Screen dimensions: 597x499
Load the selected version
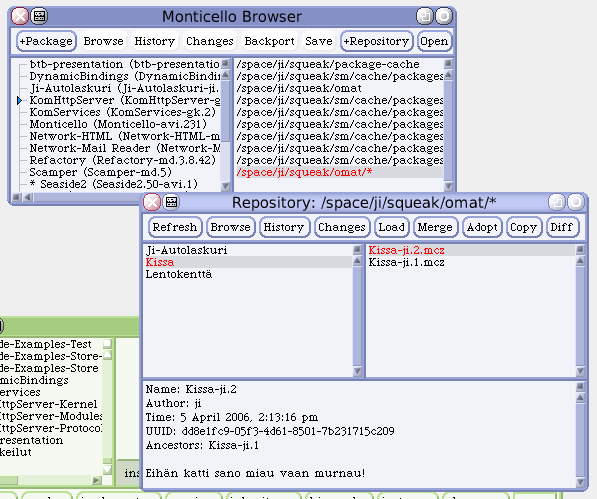tap(391, 227)
